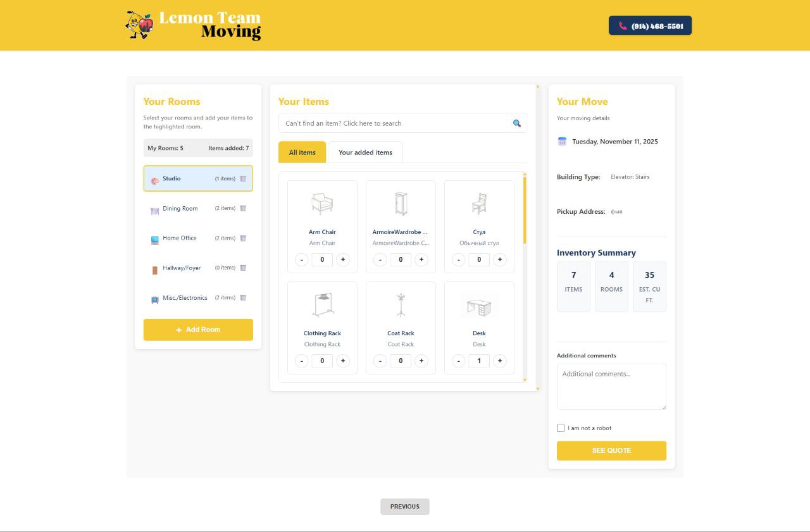
Task: Click the Coat Rack item image
Action: [x=401, y=305]
